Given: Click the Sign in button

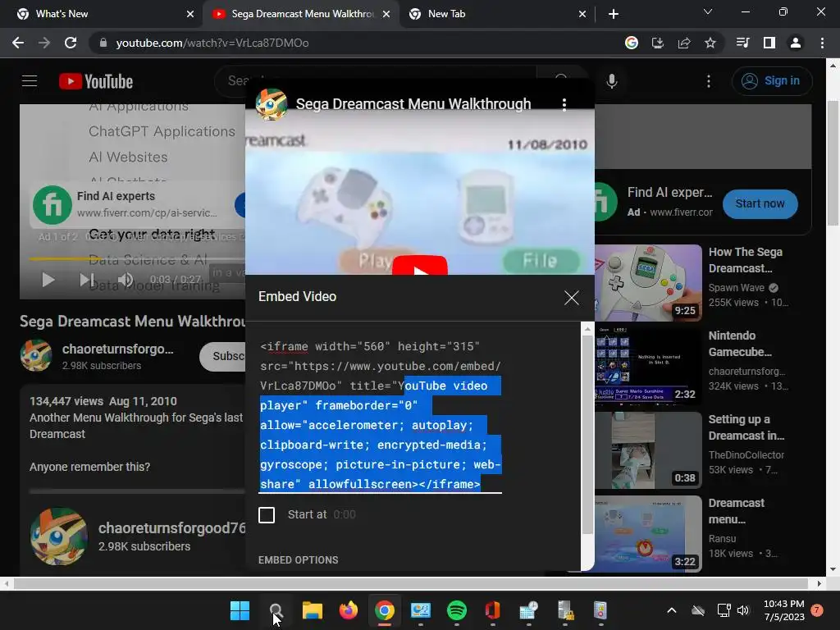Looking at the screenshot, I should click(771, 81).
